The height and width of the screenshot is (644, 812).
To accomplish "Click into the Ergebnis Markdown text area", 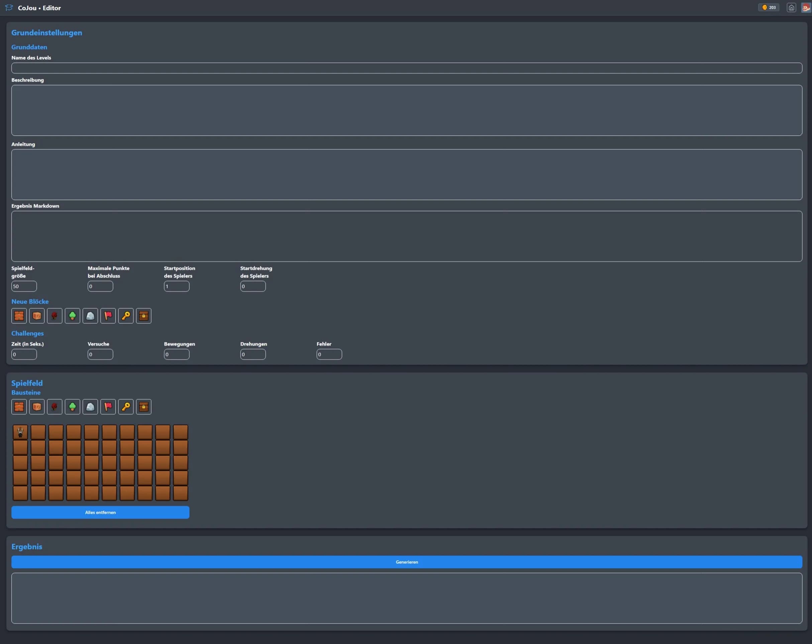I will point(407,236).
